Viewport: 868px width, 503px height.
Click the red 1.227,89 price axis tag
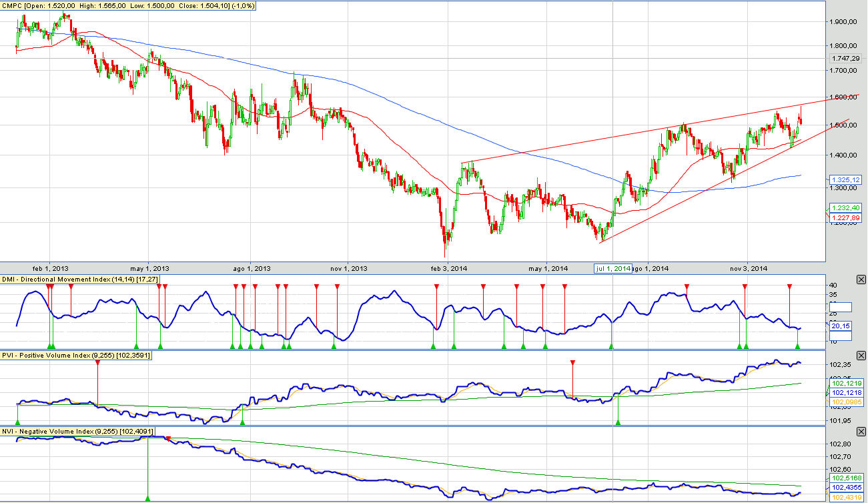coord(845,217)
